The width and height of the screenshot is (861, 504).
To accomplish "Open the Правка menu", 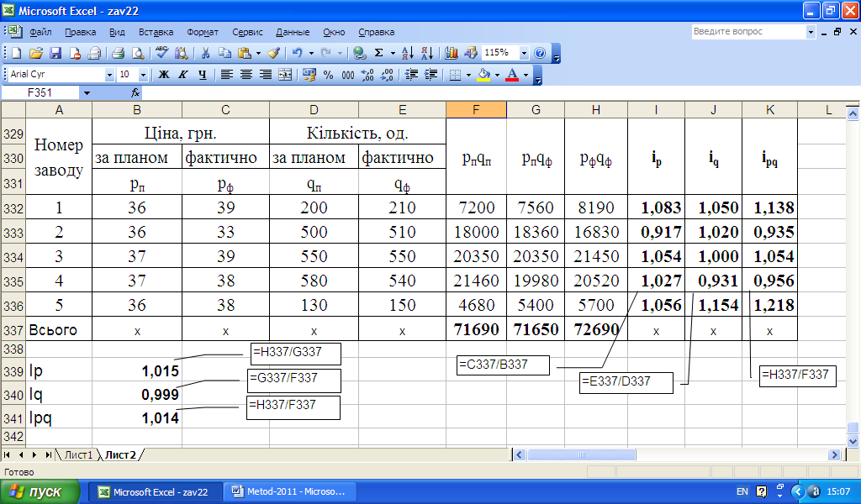I will (80, 33).
